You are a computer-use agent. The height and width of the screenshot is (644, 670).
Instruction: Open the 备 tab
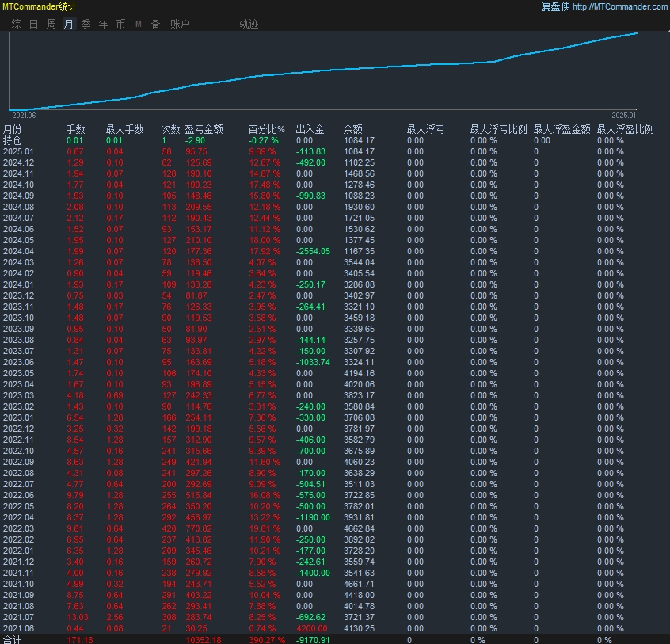coord(155,24)
